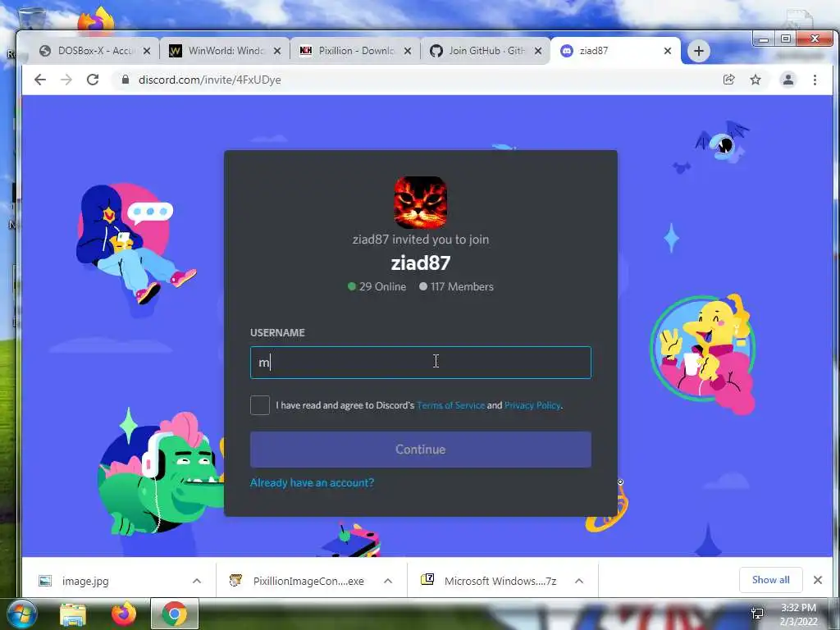Open Chrome's three-dot menu
The width and height of the screenshot is (840, 630).
[x=815, y=80]
